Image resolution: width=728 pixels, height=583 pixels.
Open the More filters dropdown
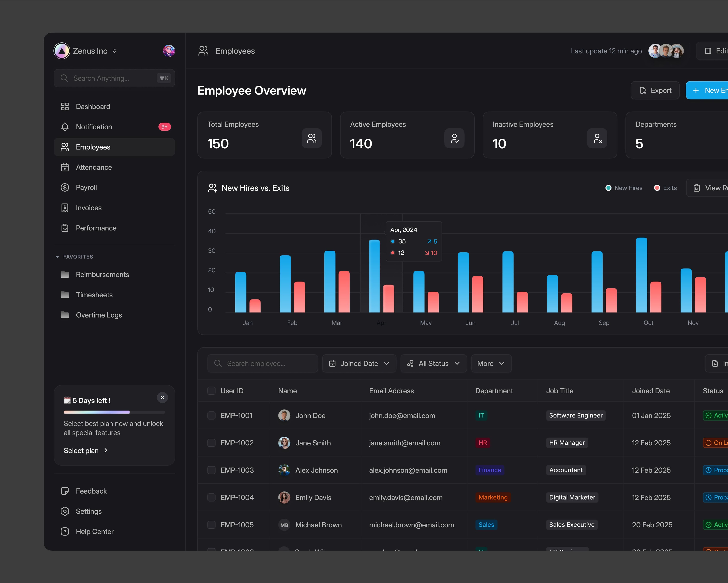click(491, 364)
